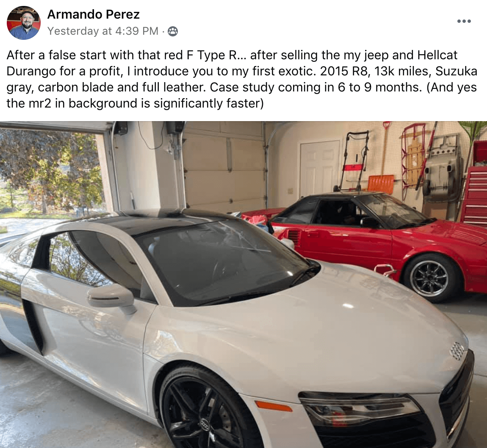Click the Armando Perez name link

(x=94, y=14)
